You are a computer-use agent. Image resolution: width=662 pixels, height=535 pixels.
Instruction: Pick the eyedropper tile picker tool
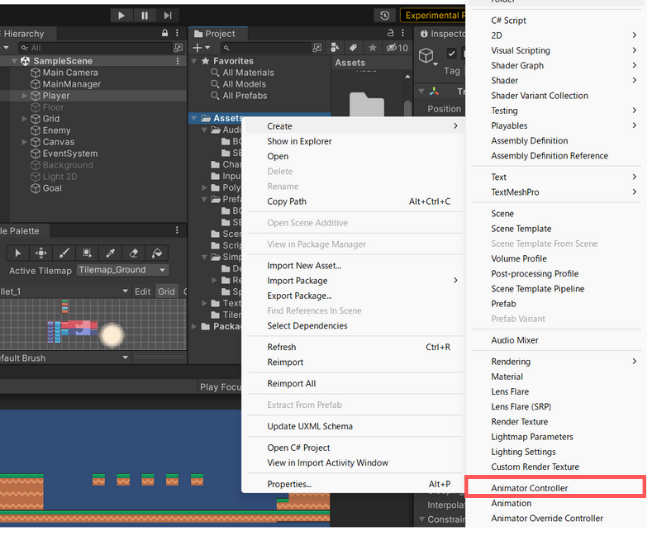111,253
